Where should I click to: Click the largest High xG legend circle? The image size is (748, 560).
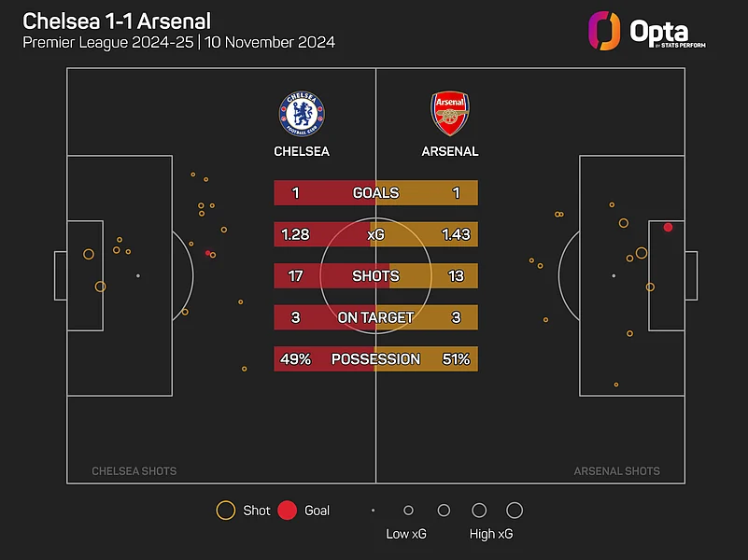[515, 511]
